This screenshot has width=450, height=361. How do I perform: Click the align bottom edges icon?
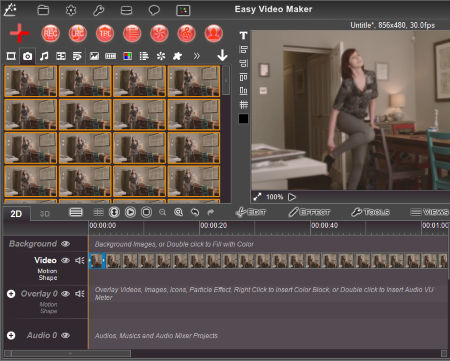pyautogui.click(x=244, y=91)
